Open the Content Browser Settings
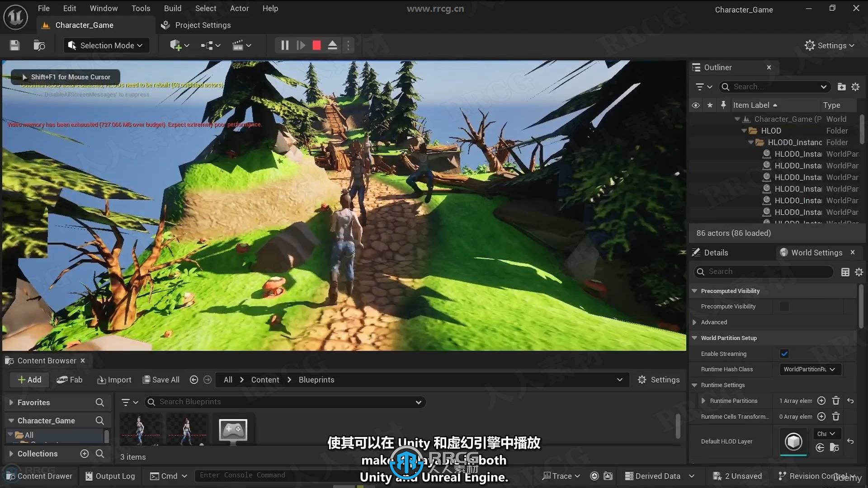This screenshot has width=868, height=488. click(659, 380)
